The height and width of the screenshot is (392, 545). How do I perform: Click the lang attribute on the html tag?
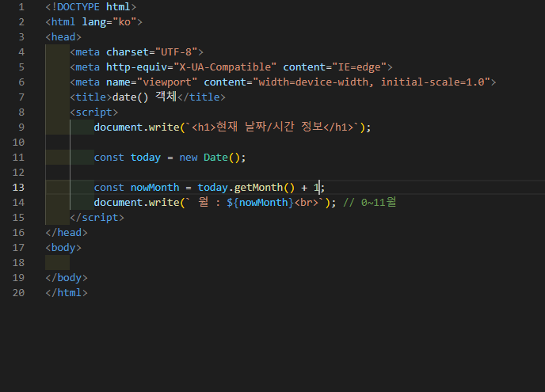click(x=94, y=22)
